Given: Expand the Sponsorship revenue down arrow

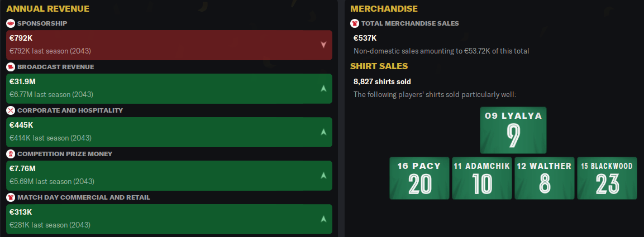Looking at the screenshot, I should pyautogui.click(x=323, y=45).
